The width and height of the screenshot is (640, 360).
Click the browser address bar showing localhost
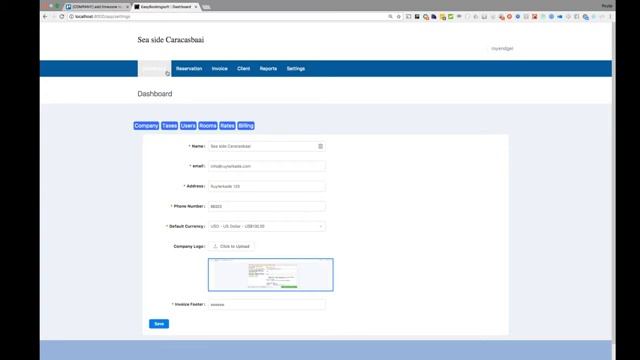pyautogui.click(x=229, y=17)
